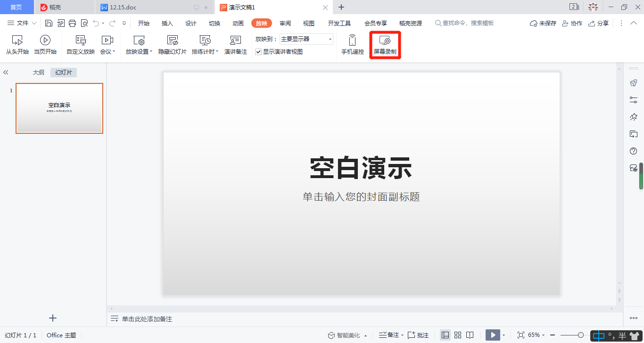This screenshot has height=343, width=644.
Task: Open 手机遥控 phone remote control
Action: click(x=352, y=41)
